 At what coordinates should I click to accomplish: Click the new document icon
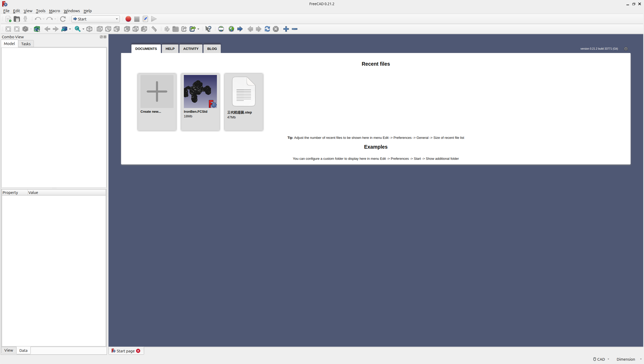tap(8, 19)
